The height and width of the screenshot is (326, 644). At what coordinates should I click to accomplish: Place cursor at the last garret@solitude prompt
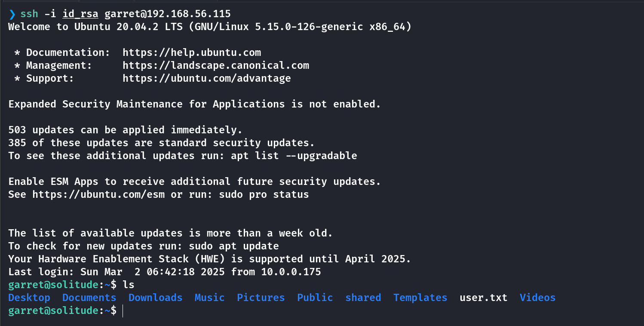123,311
